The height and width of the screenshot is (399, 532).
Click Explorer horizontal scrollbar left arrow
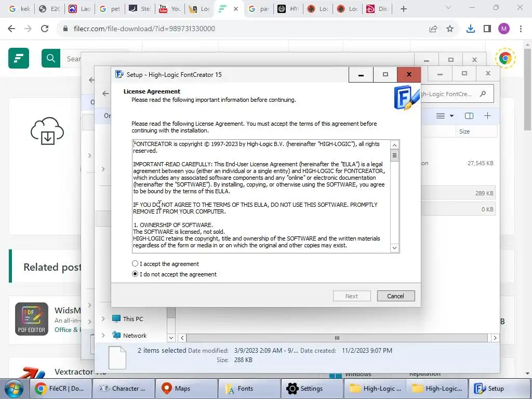pos(182,338)
